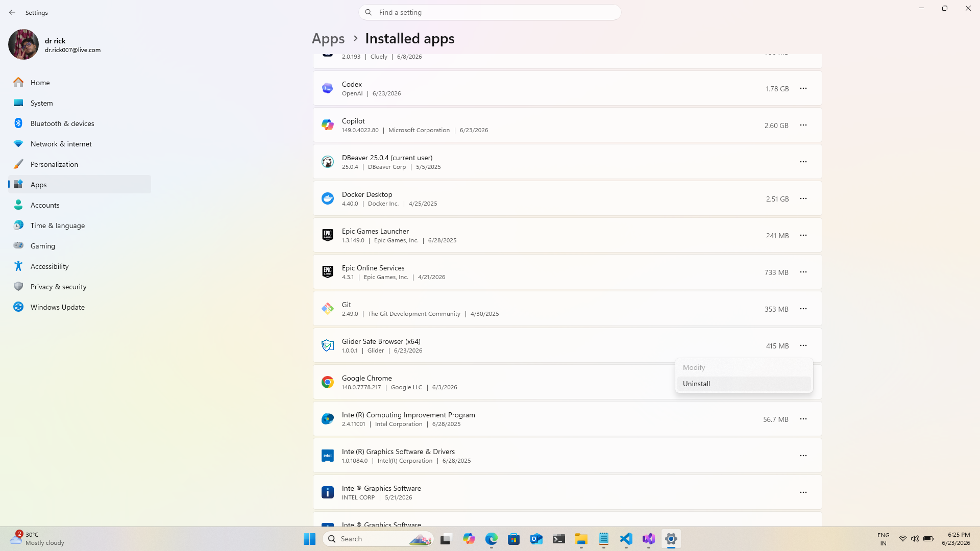Screen dimensions: 980x551
Task: Toggle more options for Glider Safe Browser
Action: coord(803,345)
